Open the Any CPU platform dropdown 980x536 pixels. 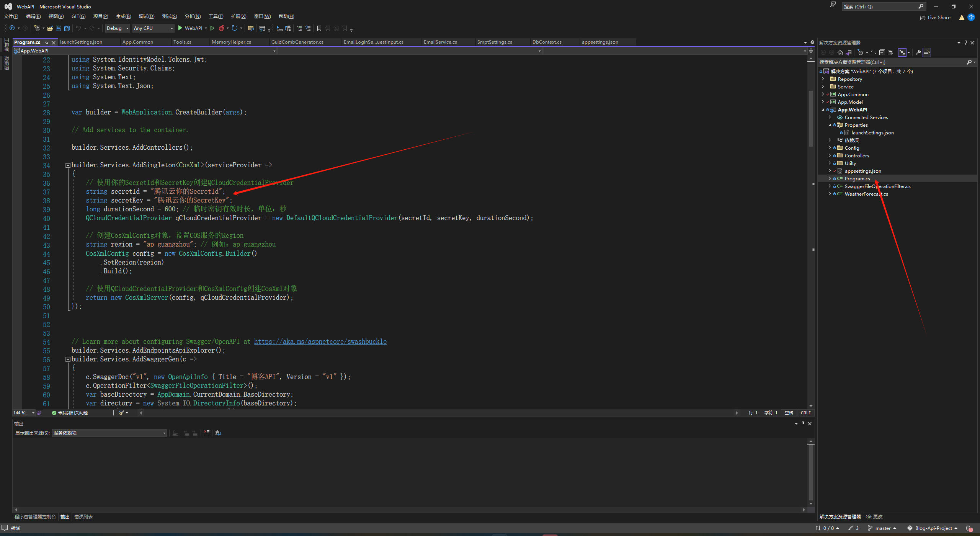click(153, 28)
